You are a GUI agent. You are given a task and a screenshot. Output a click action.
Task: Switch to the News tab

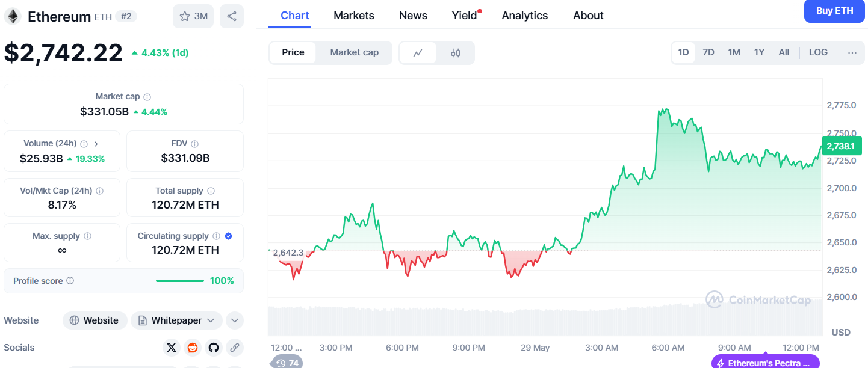[x=413, y=16]
